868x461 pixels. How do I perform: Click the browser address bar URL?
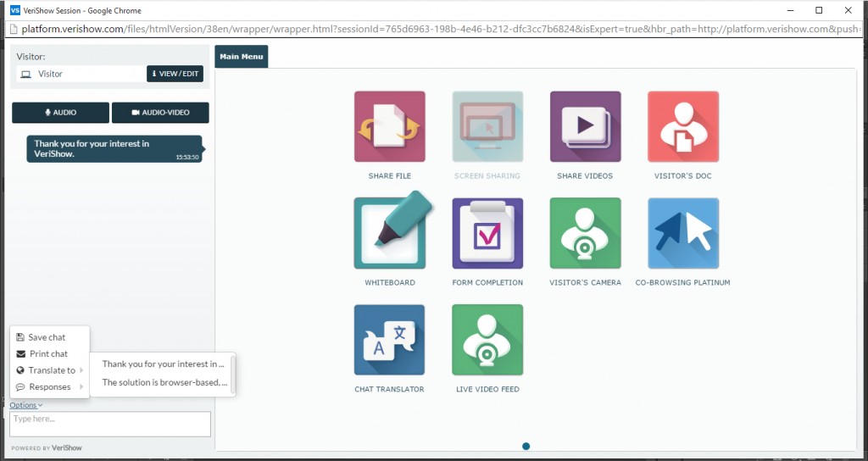[440, 29]
